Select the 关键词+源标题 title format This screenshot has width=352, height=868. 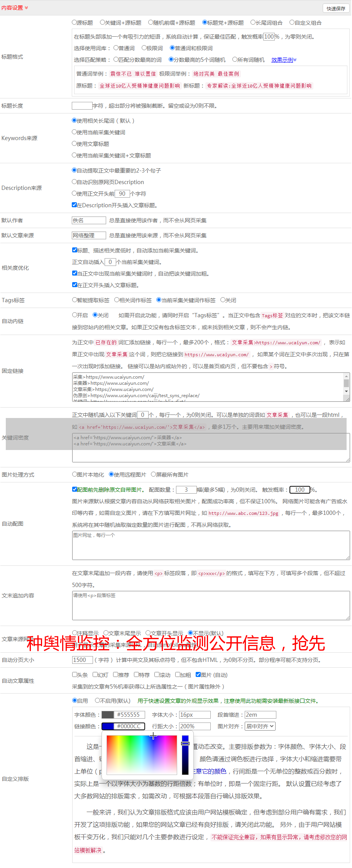pos(102,23)
